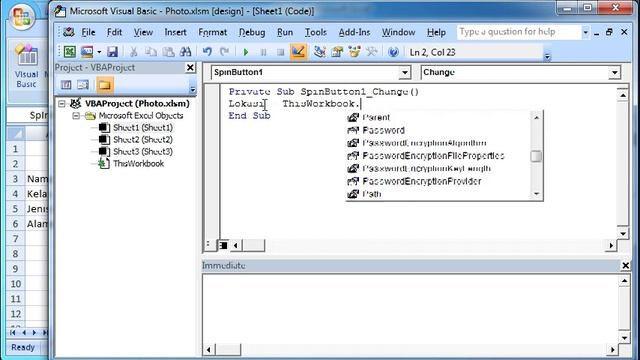Click the Type a question for help field

click(x=519, y=32)
